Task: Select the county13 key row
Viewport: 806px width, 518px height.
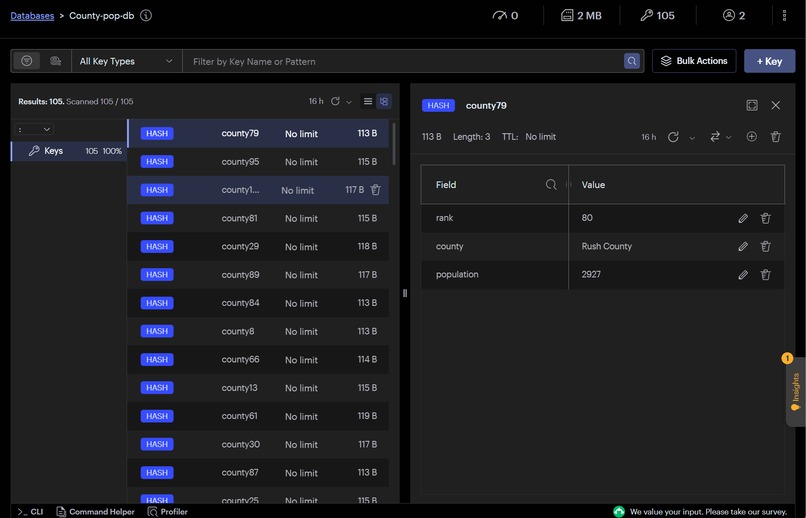Action: (x=258, y=388)
